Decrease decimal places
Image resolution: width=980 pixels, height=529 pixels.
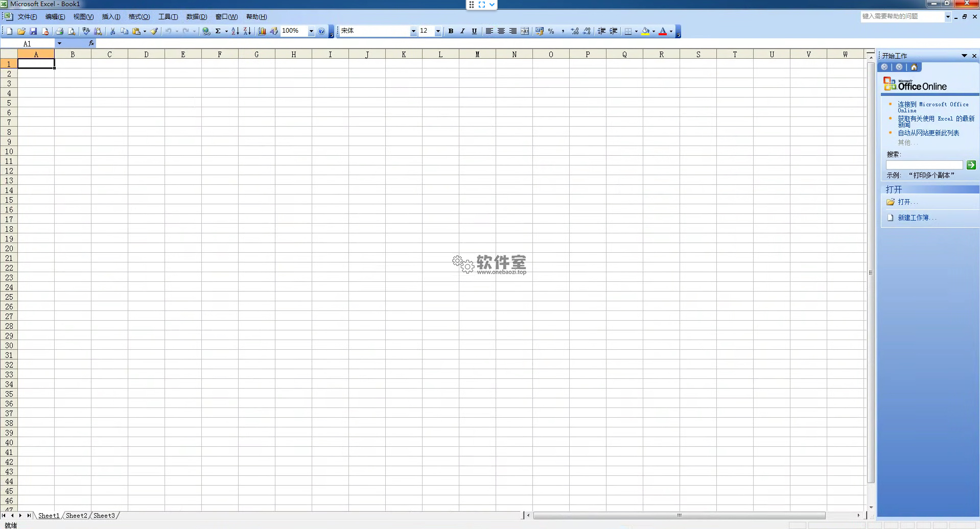pos(587,31)
